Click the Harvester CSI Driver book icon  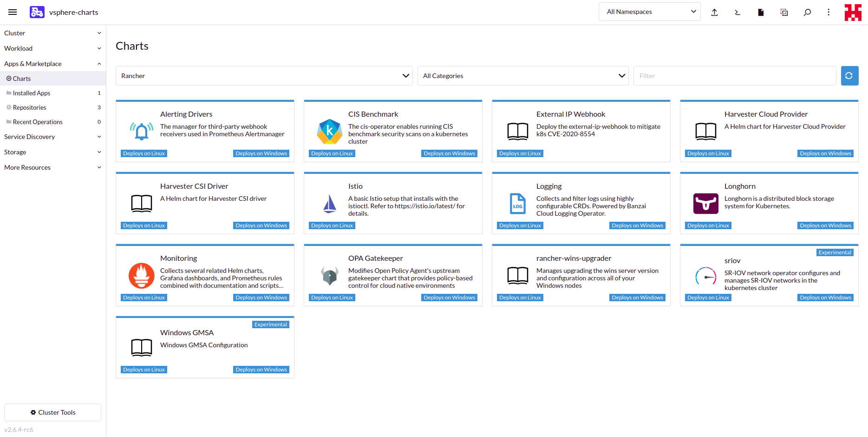(142, 204)
